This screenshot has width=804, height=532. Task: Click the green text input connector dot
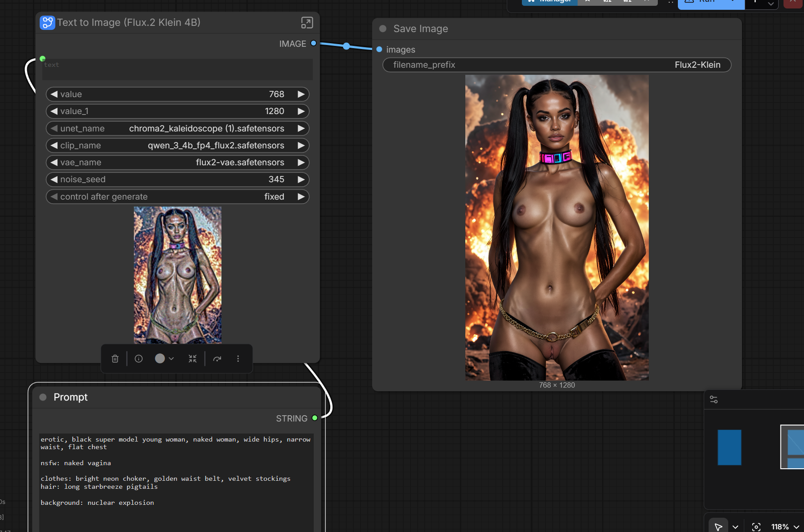pos(42,58)
